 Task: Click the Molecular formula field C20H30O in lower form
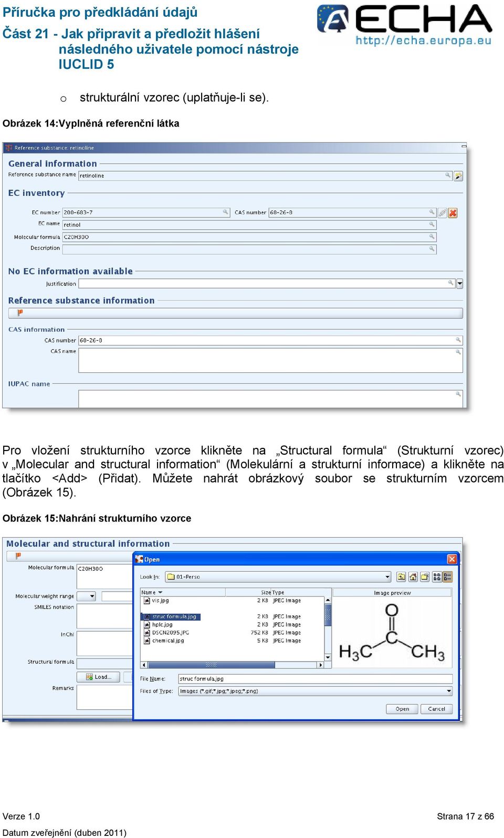(104, 569)
